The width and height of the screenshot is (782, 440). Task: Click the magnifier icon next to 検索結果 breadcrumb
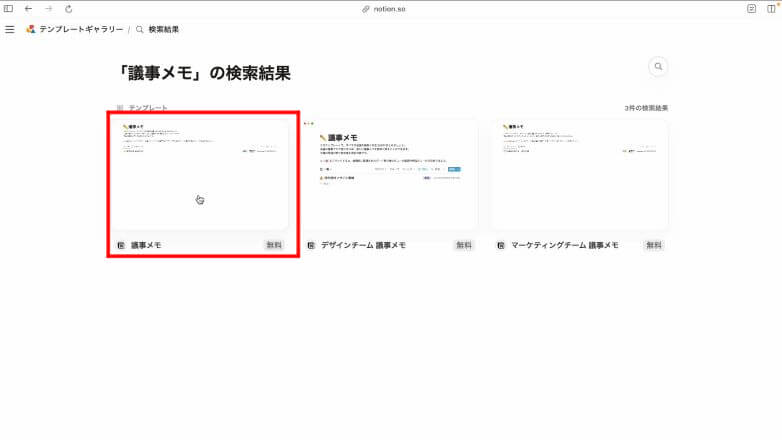pyautogui.click(x=140, y=29)
